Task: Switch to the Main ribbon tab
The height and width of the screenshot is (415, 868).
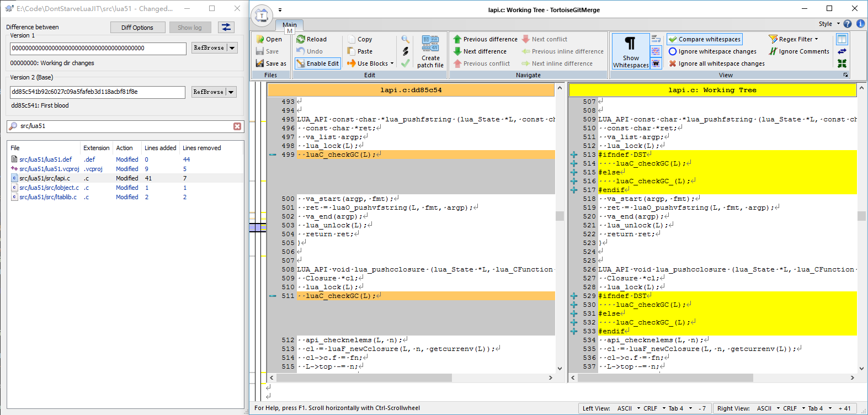Action: 290,25
